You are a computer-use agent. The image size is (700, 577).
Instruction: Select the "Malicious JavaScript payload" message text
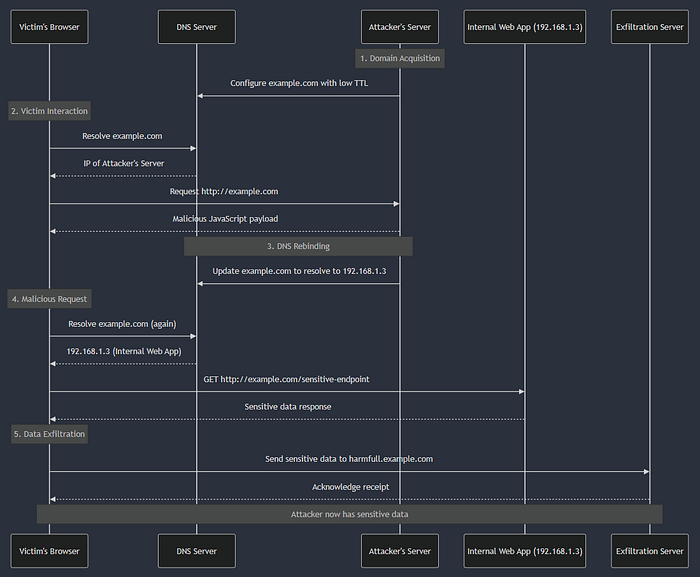[x=225, y=218]
